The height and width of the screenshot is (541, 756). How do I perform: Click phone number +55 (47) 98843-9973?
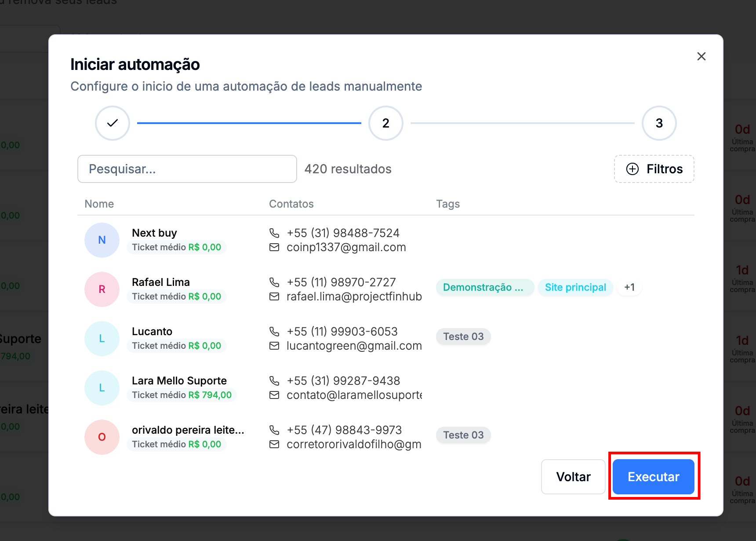(x=344, y=430)
